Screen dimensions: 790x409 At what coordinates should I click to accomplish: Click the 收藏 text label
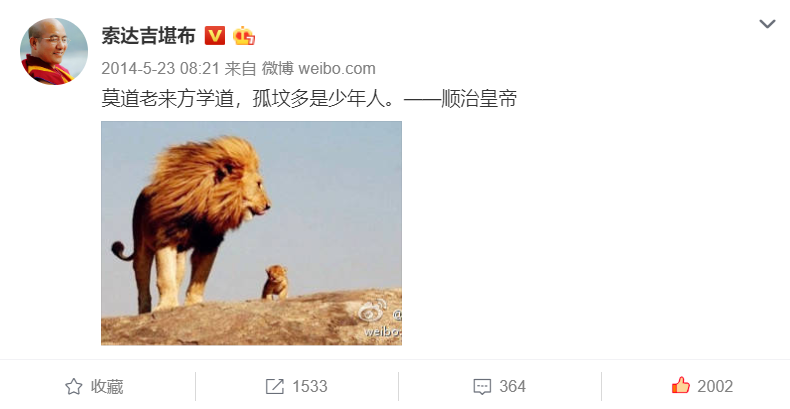[107, 386]
